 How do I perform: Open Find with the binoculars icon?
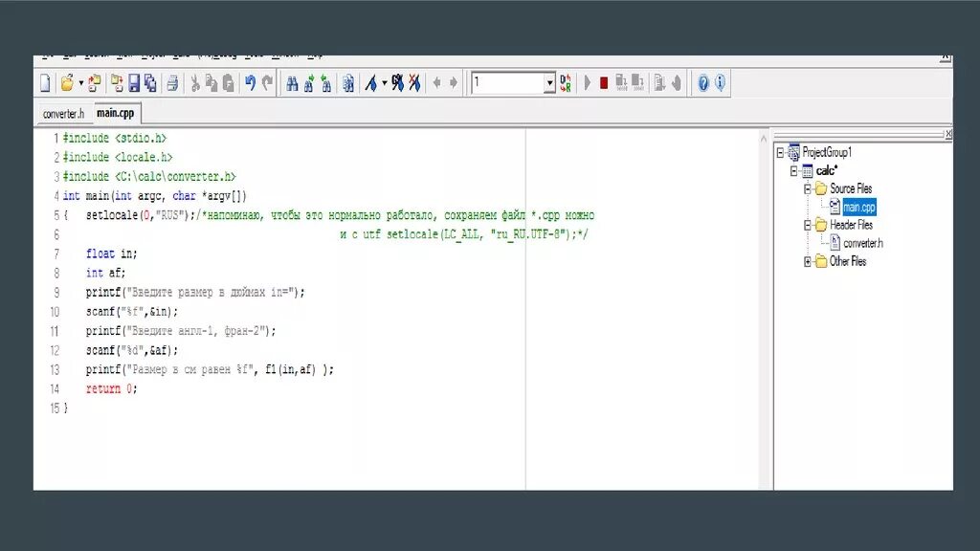click(x=292, y=83)
